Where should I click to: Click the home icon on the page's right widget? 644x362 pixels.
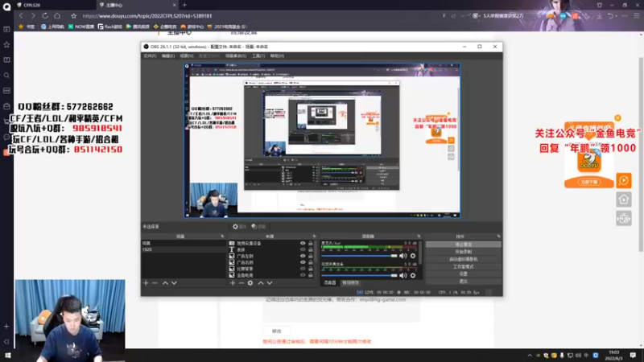[623, 200]
